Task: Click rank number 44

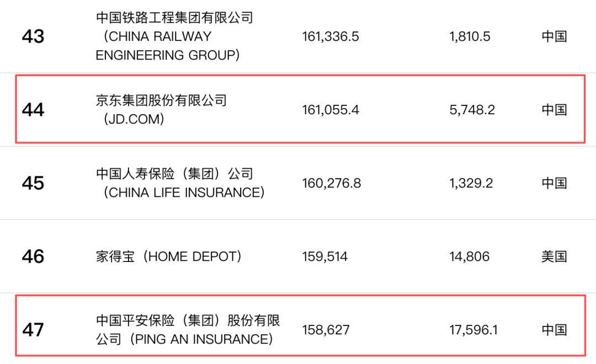Action: pos(33,110)
